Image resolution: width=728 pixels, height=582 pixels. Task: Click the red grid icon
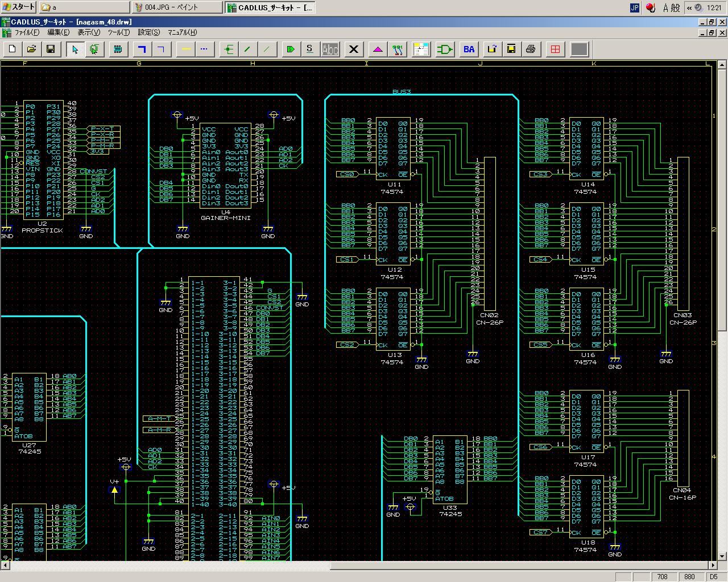pos(555,49)
